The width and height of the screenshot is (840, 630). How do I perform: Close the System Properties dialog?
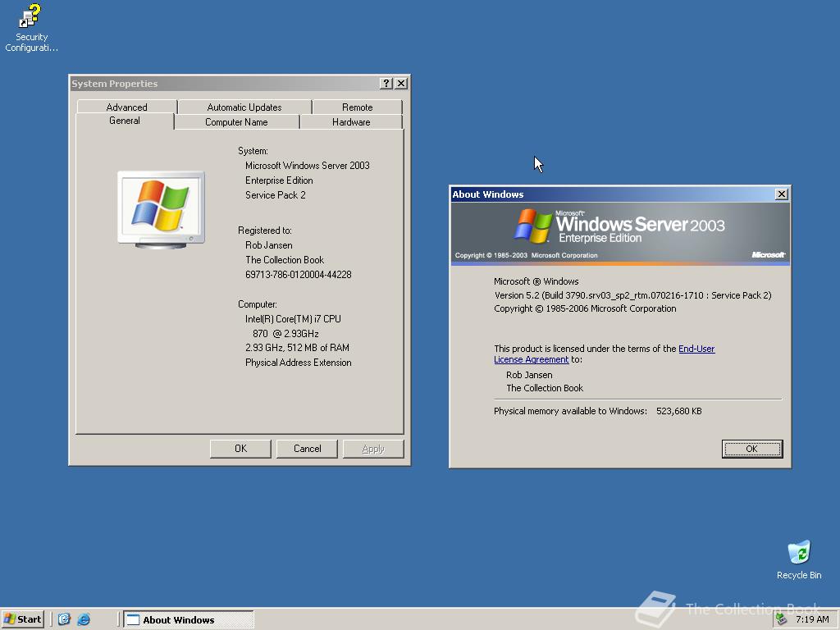[x=400, y=84]
